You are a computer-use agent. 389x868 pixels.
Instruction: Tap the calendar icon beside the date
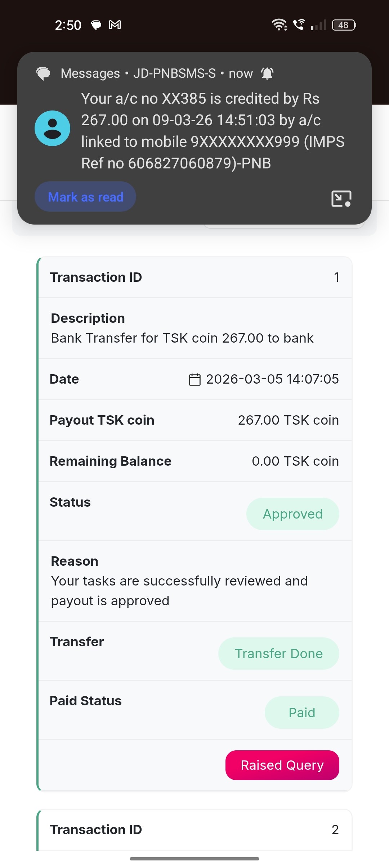[194, 379]
